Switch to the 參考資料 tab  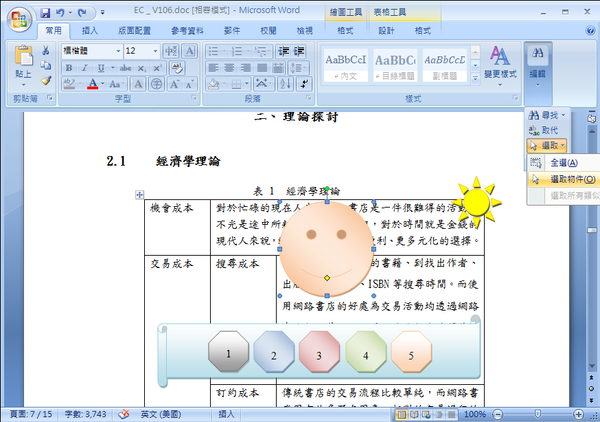point(187,31)
